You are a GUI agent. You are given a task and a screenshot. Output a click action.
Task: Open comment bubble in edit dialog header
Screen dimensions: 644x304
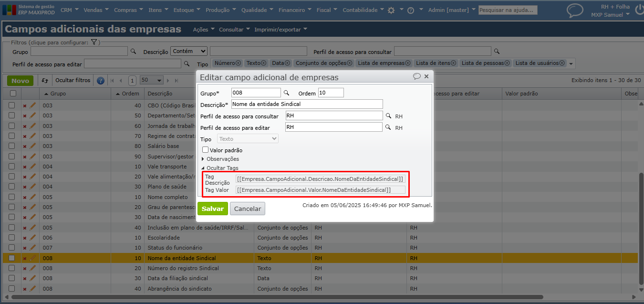417,76
